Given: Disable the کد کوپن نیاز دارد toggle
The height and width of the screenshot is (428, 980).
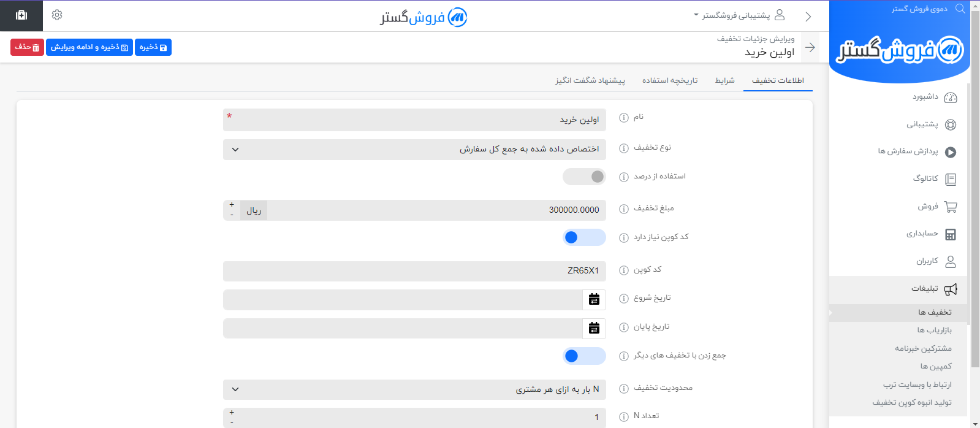Looking at the screenshot, I should coord(584,237).
